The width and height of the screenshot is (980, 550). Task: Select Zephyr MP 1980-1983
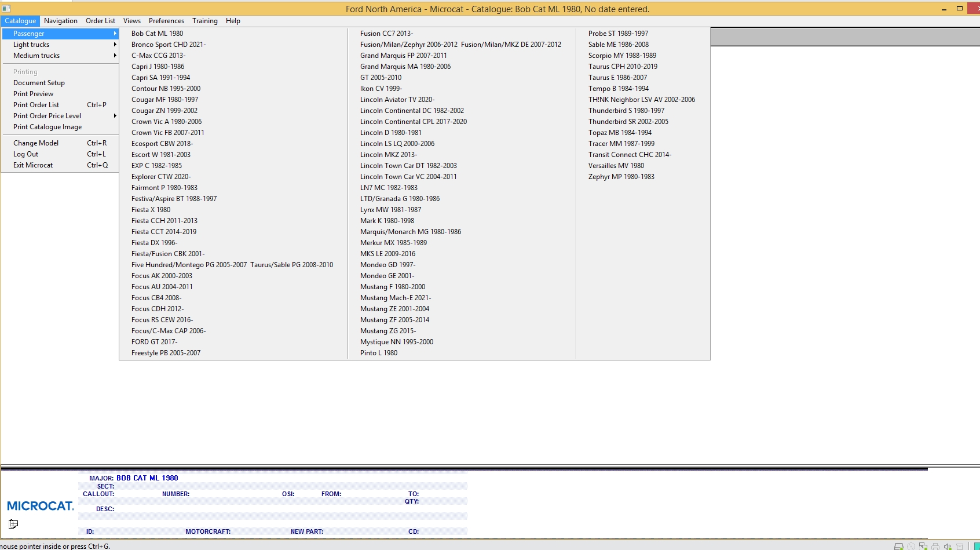click(x=621, y=177)
